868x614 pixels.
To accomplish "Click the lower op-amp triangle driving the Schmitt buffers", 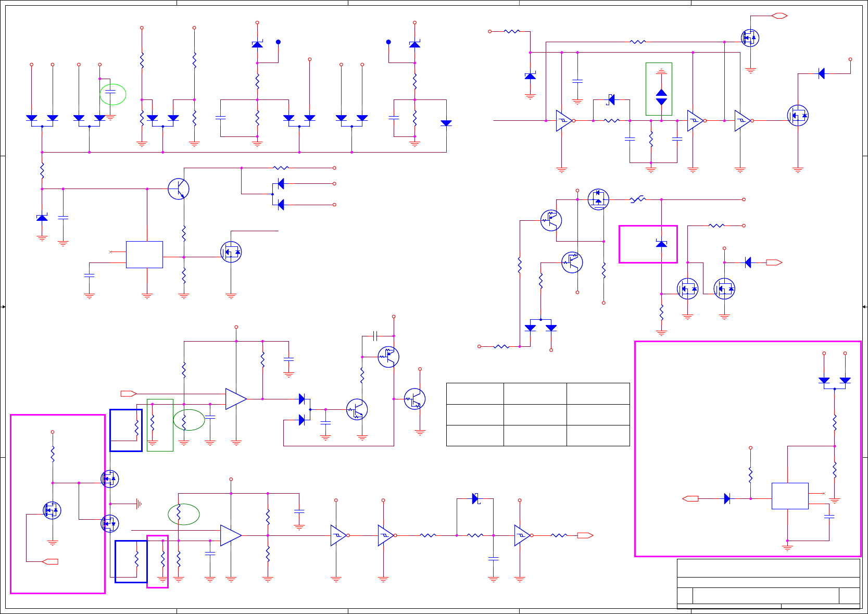I will pyautogui.click(x=231, y=535).
